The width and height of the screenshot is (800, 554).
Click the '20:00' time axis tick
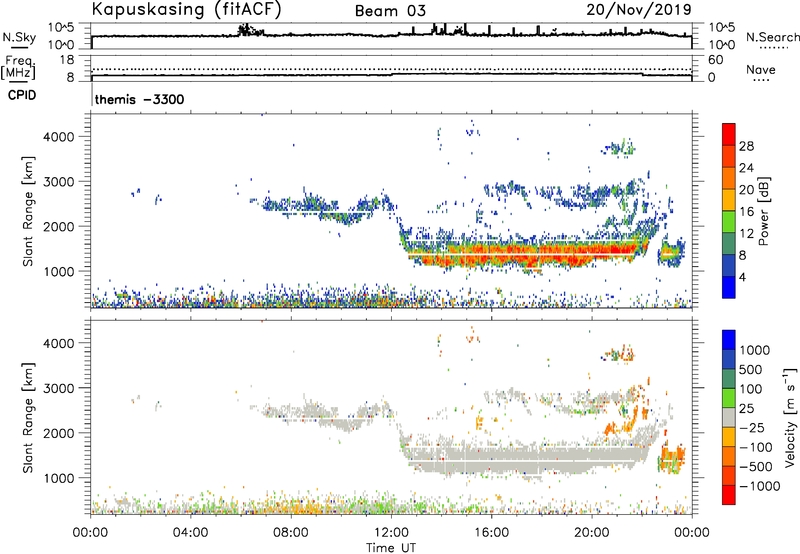pyautogui.click(x=591, y=533)
